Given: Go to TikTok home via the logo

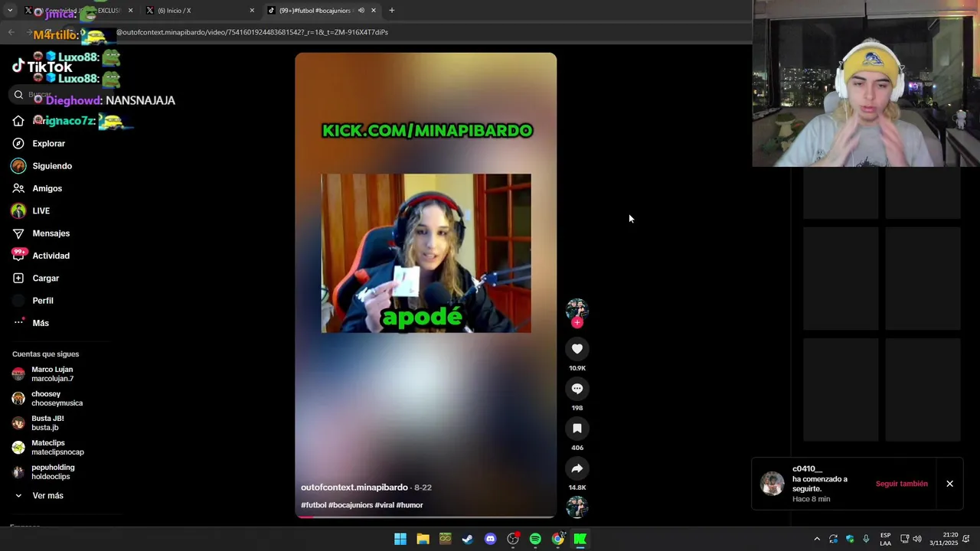Looking at the screenshot, I should click(x=42, y=67).
